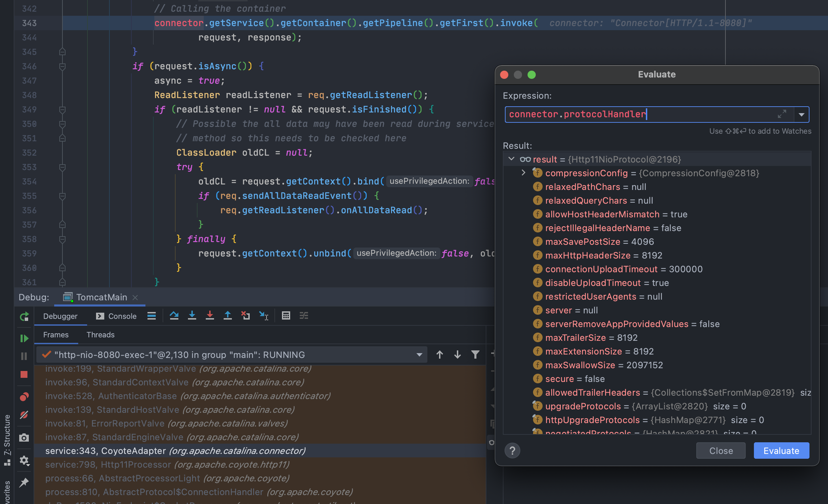Click the red Stop debugging square
Viewport: 828px width, 504px height.
(x=24, y=374)
